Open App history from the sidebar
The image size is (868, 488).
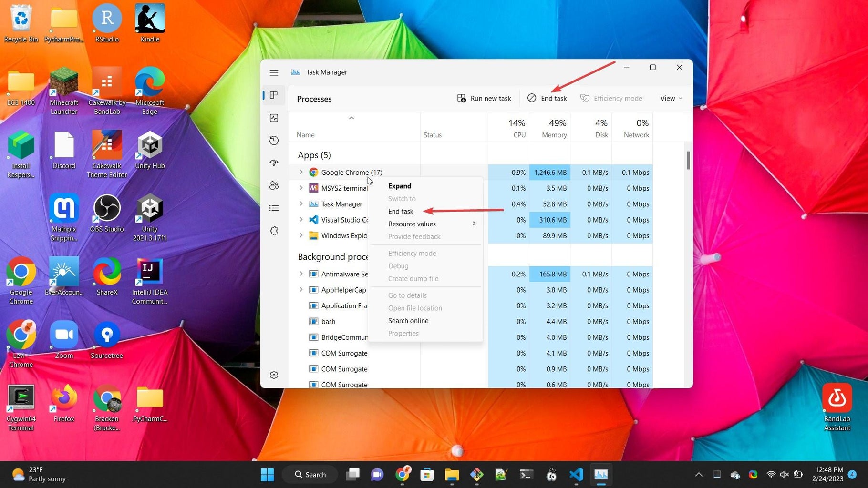(x=274, y=140)
